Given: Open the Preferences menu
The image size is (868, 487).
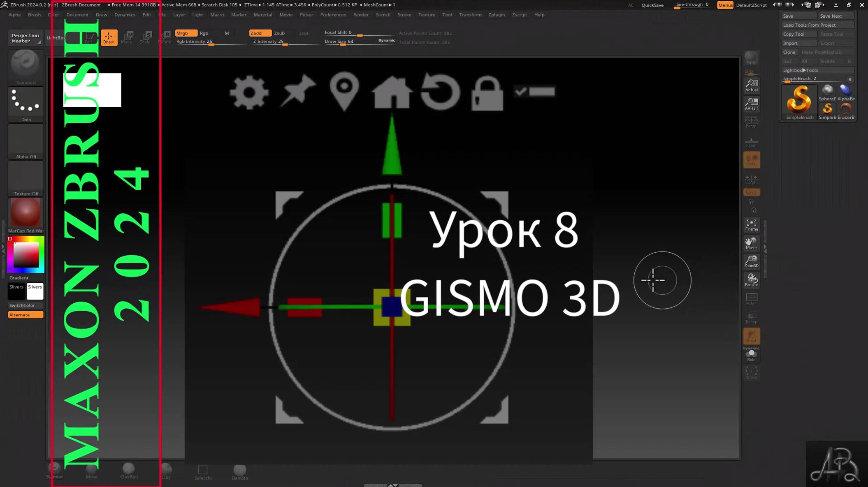Looking at the screenshot, I should 333,15.
